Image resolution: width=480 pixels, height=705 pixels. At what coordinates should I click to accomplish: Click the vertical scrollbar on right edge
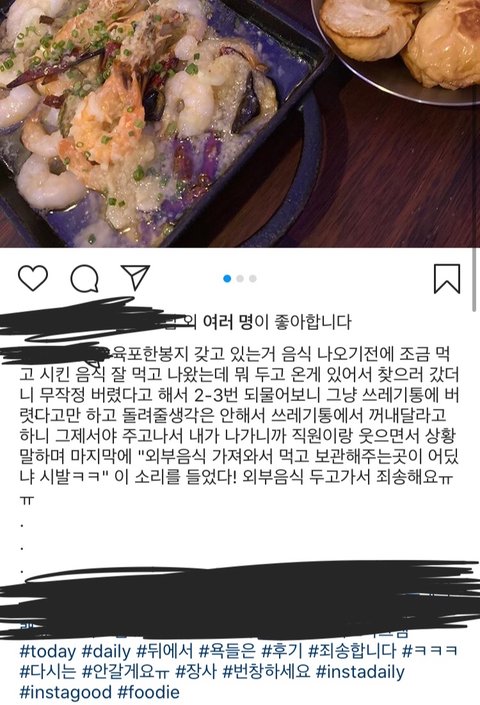click(x=475, y=279)
